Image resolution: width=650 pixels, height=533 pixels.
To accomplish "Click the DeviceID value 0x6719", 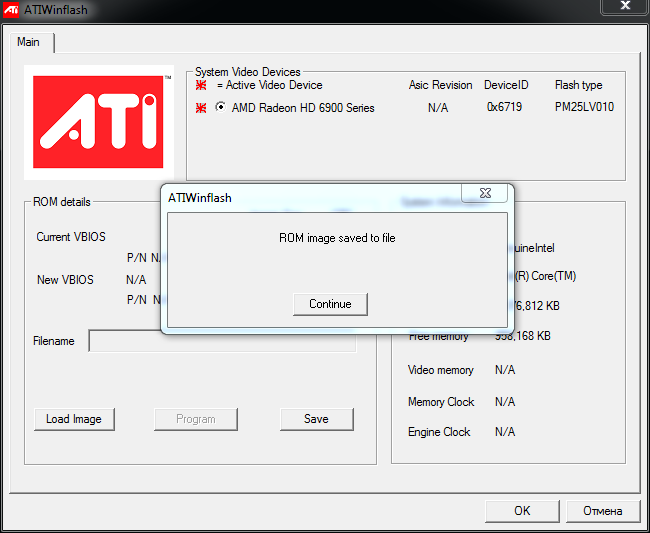I will pyautogui.click(x=504, y=107).
